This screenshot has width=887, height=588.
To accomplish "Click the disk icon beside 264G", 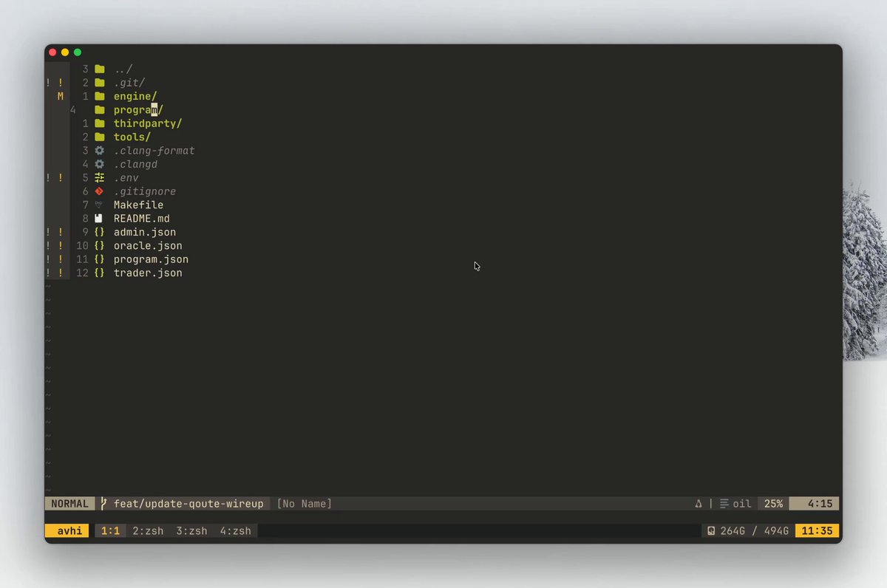I will (711, 531).
